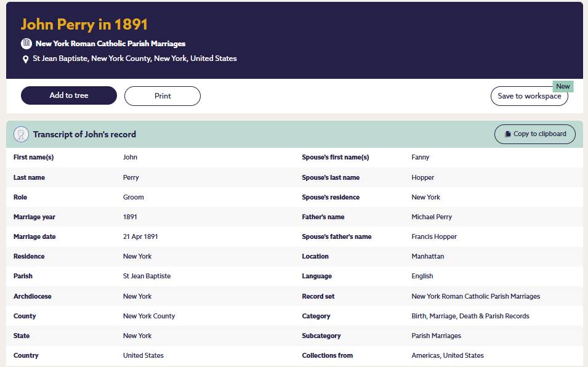Click the County label
This screenshot has height=367, width=588.
[25, 316]
